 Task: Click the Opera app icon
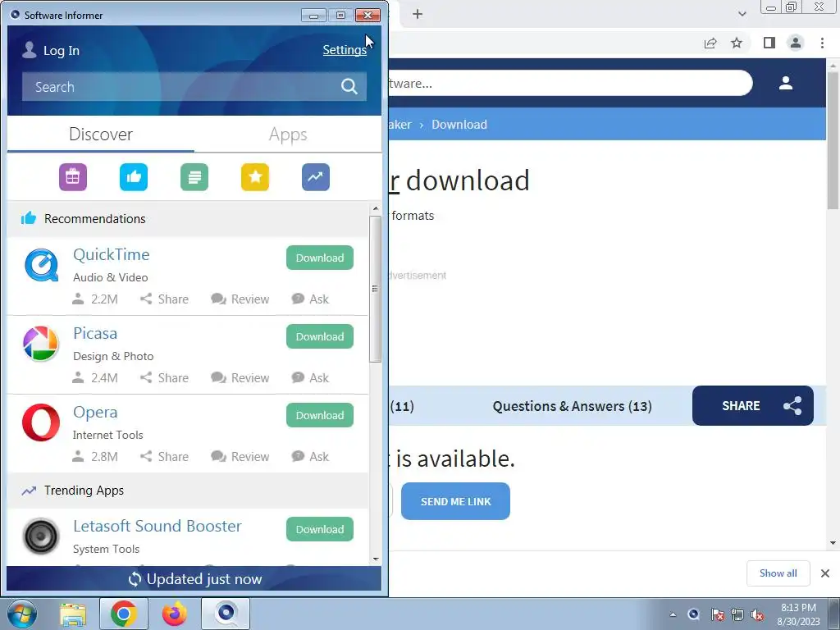click(x=41, y=422)
